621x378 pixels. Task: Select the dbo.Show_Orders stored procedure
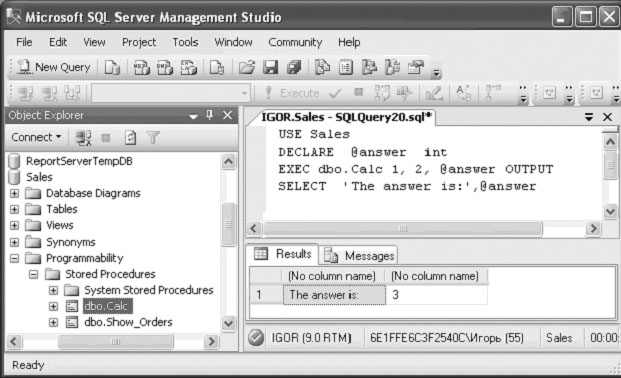coord(128,322)
